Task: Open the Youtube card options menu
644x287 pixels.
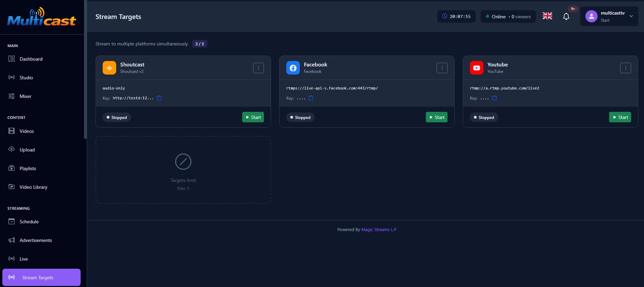Action: 626,68
